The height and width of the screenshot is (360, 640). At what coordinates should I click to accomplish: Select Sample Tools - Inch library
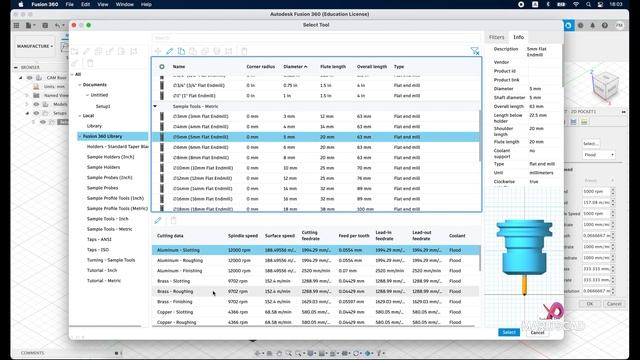(107, 219)
